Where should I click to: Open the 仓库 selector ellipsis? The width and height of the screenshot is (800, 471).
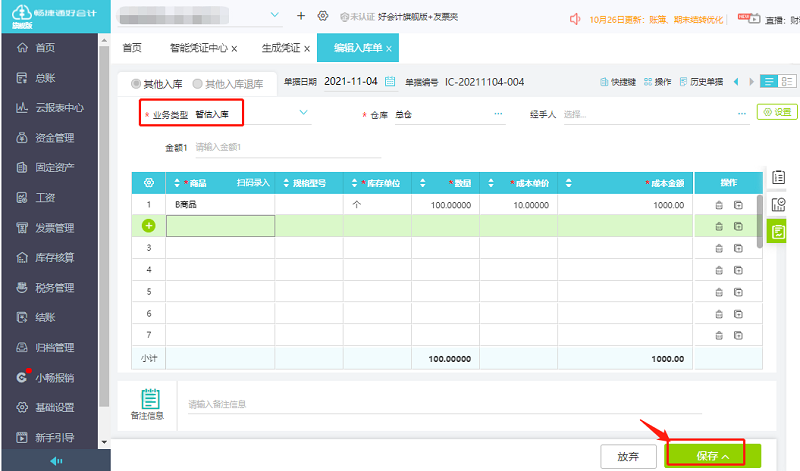(498, 115)
